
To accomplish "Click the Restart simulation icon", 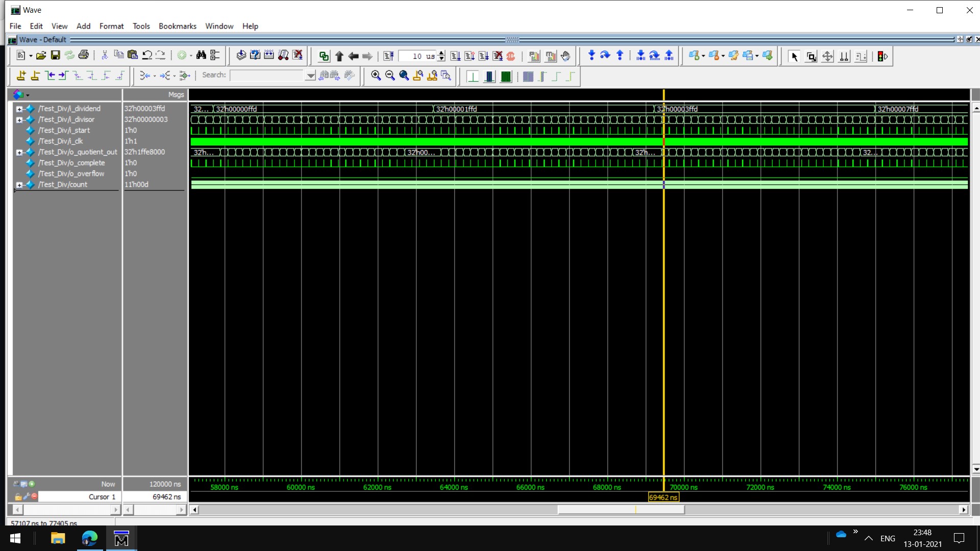I will [x=389, y=56].
